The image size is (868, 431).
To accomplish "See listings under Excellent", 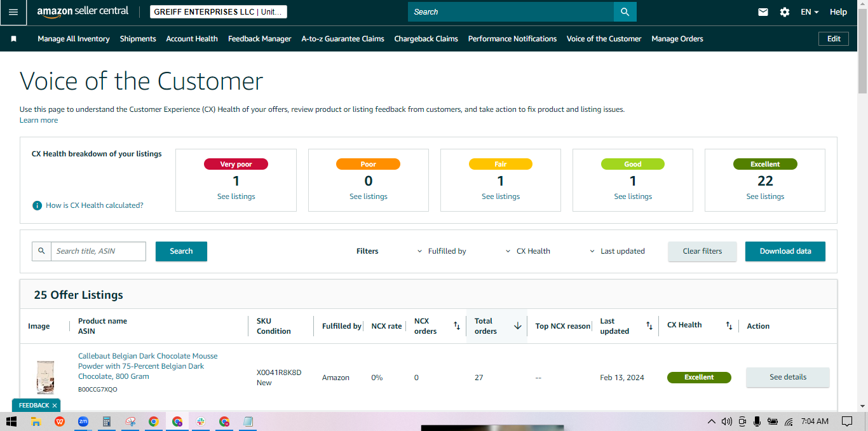I will [x=765, y=196].
